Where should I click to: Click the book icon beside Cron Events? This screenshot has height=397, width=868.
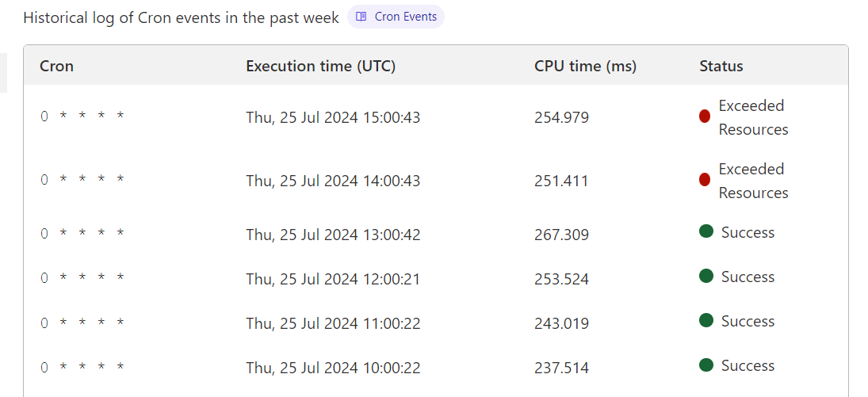click(361, 17)
